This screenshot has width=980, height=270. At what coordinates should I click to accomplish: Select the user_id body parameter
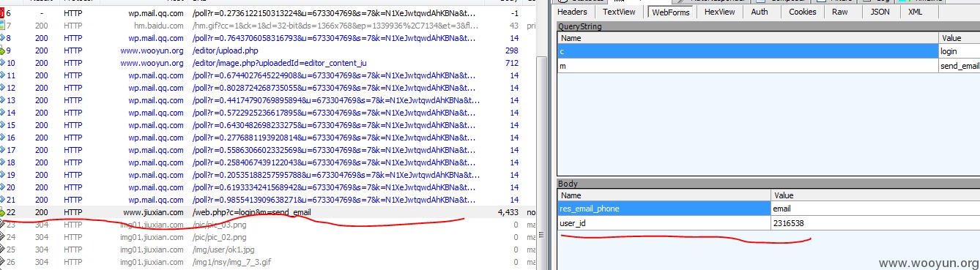pos(664,223)
